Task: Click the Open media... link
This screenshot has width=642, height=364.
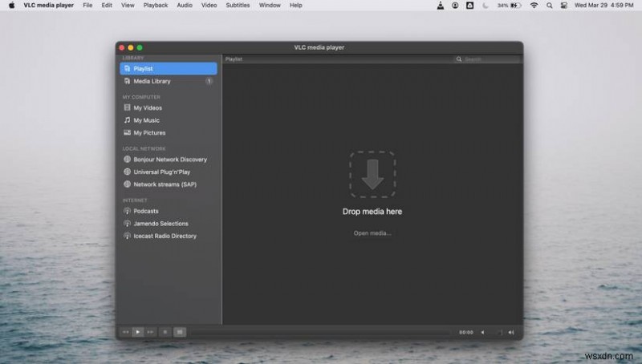Action: [372, 233]
